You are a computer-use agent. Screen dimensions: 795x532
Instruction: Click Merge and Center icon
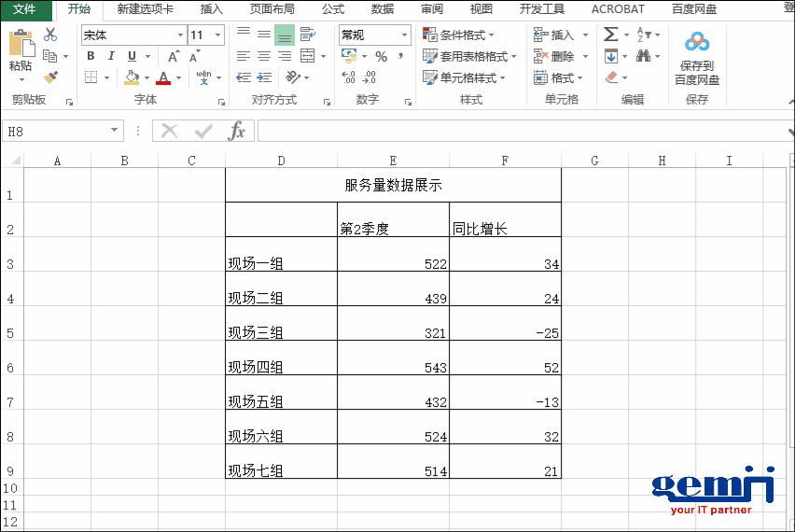click(x=308, y=56)
